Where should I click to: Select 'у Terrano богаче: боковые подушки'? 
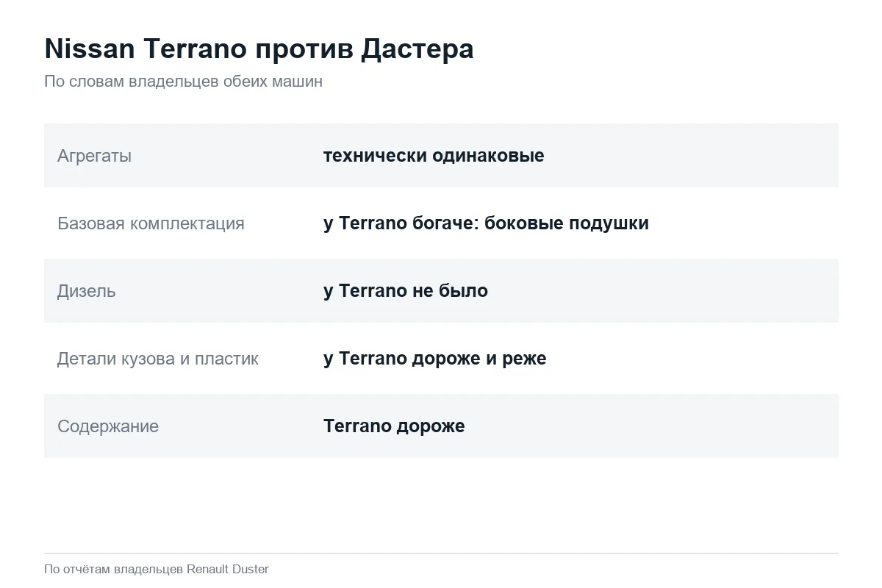tap(486, 223)
